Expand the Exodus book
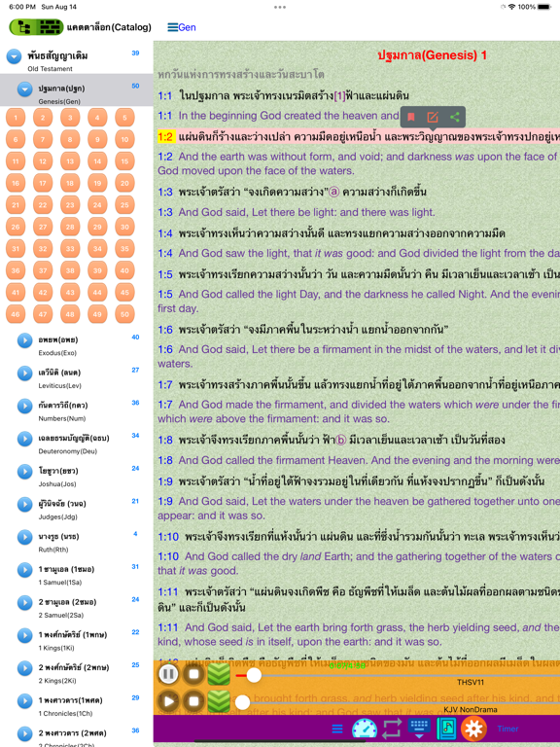This screenshot has width=560, height=747. (24, 340)
